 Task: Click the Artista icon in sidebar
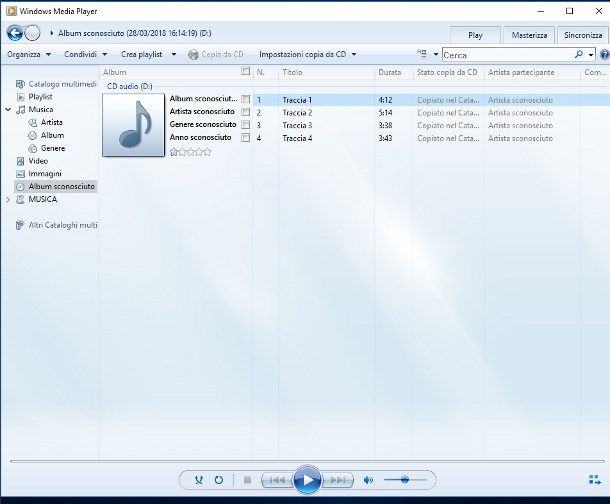tap(33, 122)
